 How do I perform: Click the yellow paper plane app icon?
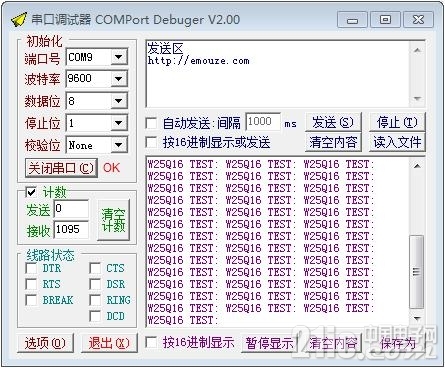(x=19, y=20)
